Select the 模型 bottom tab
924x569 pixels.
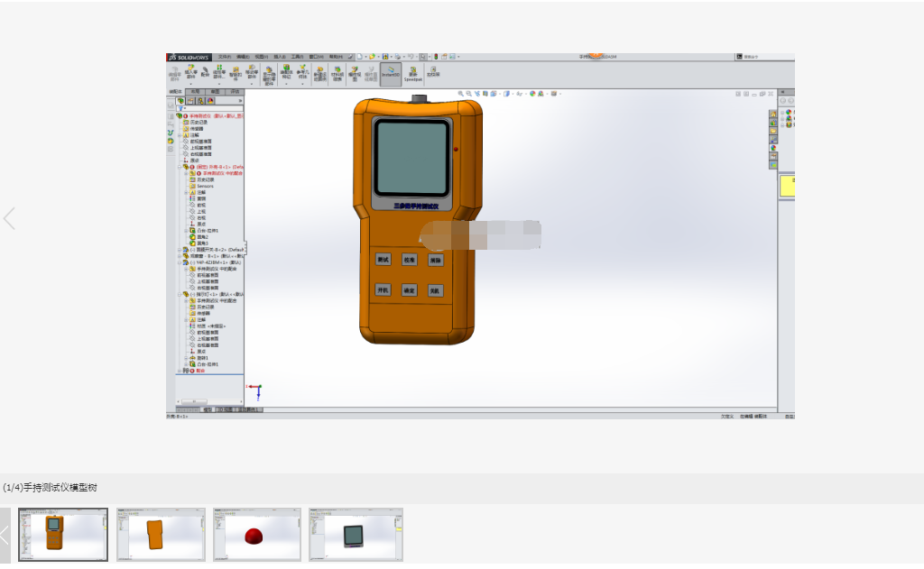(208, 409)
